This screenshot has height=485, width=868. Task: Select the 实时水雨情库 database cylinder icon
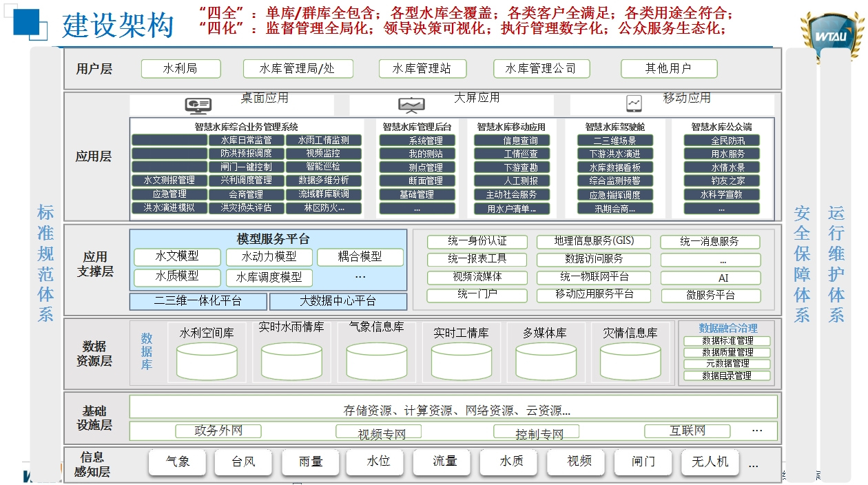click(291, 360)
